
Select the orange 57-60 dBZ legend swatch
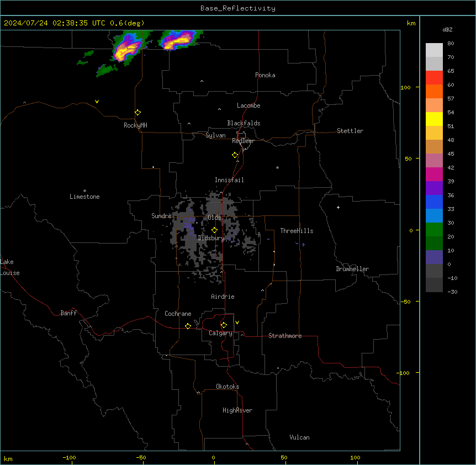click(434, 91)
